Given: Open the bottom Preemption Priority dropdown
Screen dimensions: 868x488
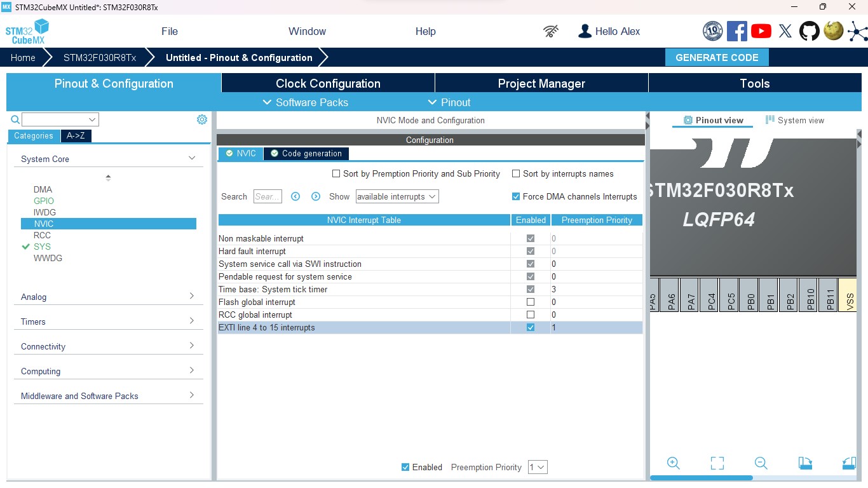Looking at the screenshot, I should point(537,467).
